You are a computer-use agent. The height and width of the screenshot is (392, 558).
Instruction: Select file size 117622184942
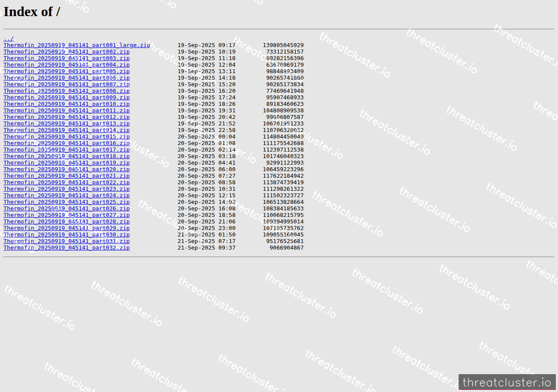coord(283,176)
